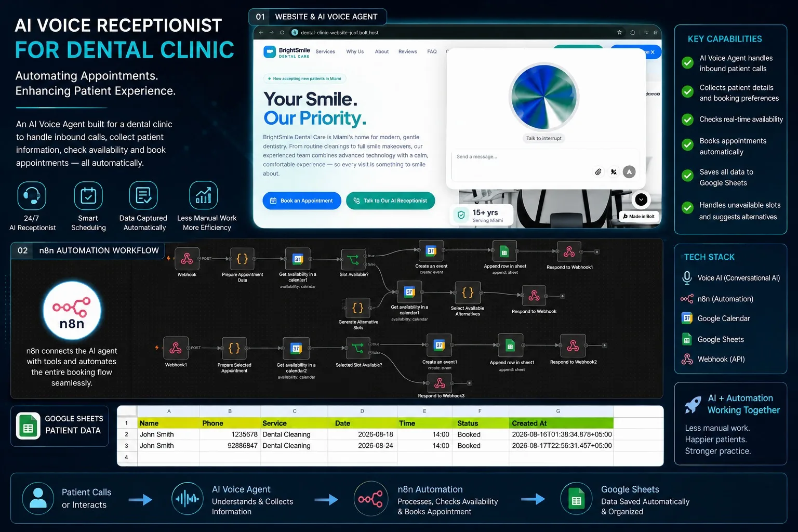This screenshot has height=532, width=798.
Task: Click the Service header cell
Action: [x=294, y=423]
